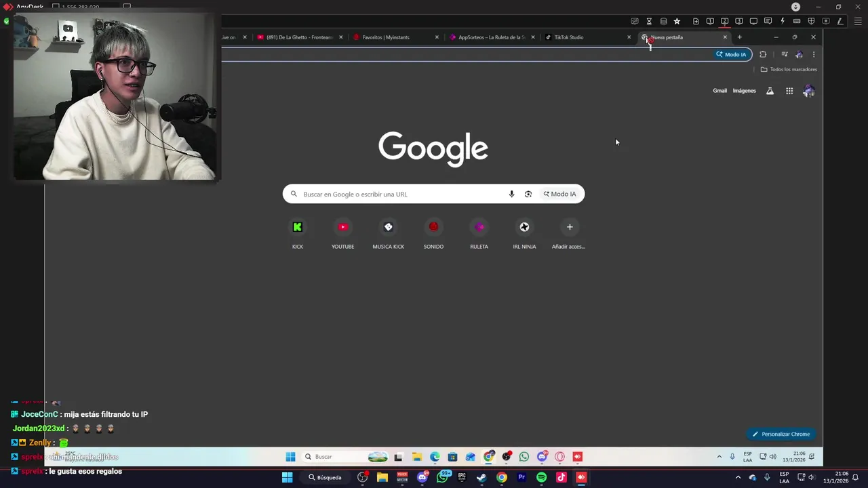Open the MUSICA KICK shortcut
Viewport: 868px width, 488px height.
pyautogui.click(x=388, y=234)
